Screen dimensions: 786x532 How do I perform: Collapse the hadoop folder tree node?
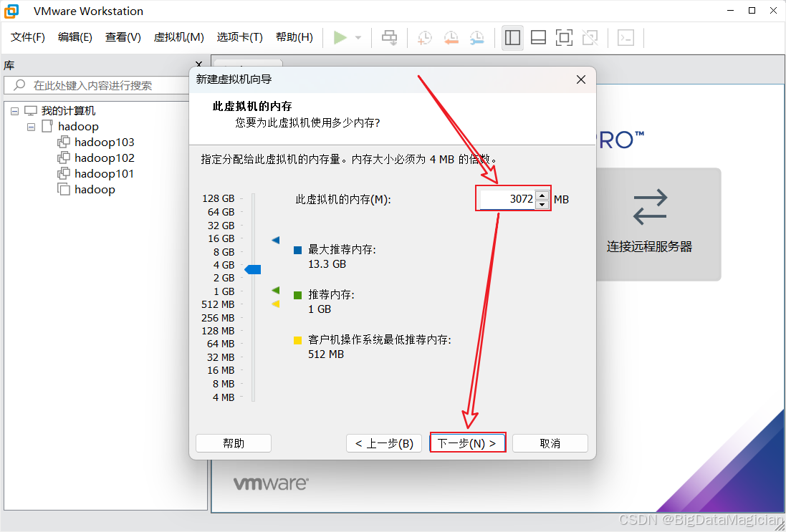(x=31, y=127)
